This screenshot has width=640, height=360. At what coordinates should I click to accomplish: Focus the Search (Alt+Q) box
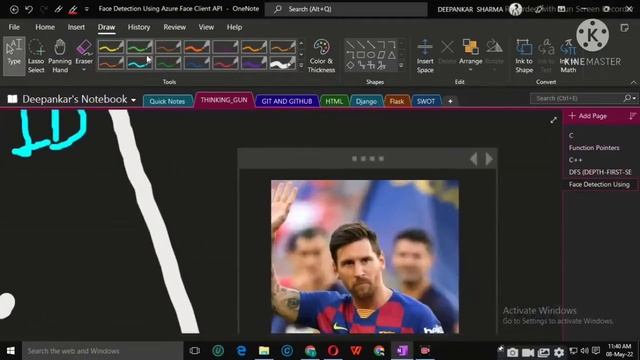pos(346,9)
